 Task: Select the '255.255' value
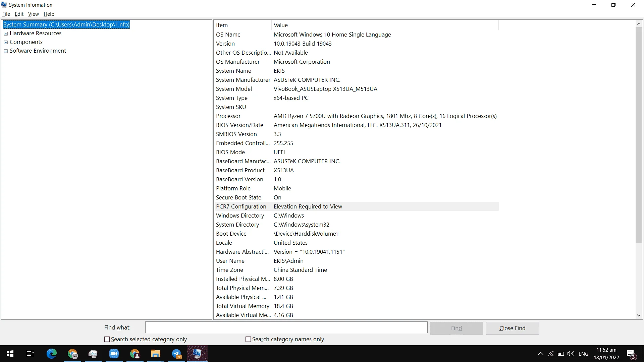pyautogui.click(x=283, y=143)
